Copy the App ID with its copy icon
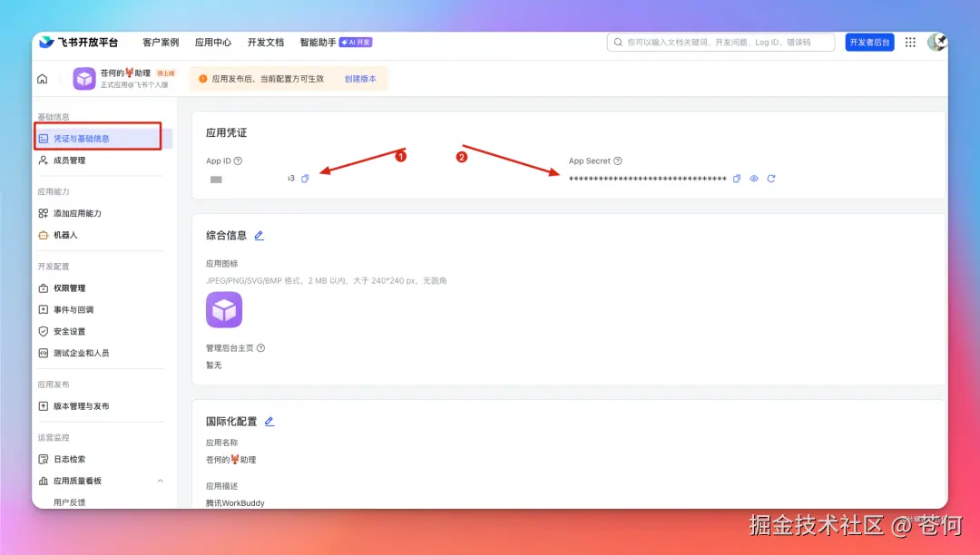Image resolution: width=980 pixels, height=555 pixels. click(304, 180)
